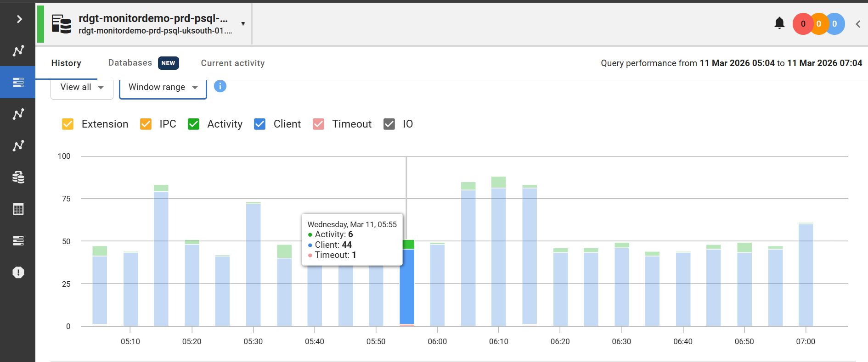Click the highlighted server icon in the sidebar
This screenshot has height=362, width=868.
(x=18, y=82)
